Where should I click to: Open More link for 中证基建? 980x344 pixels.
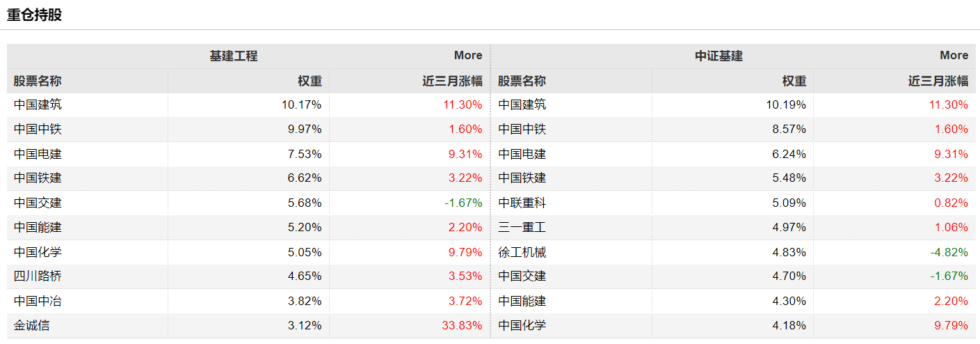tap(954, 55)
